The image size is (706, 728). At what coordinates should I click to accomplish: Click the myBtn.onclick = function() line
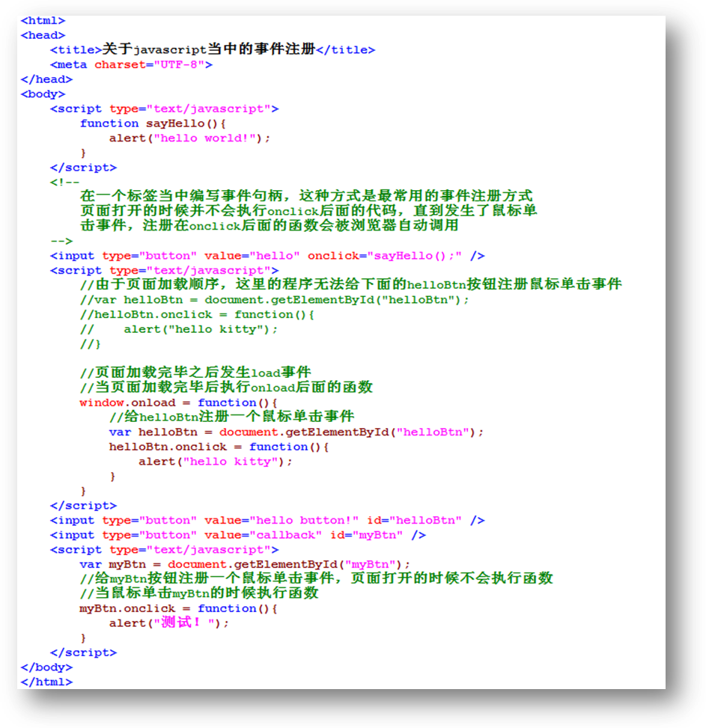point(178,609)
